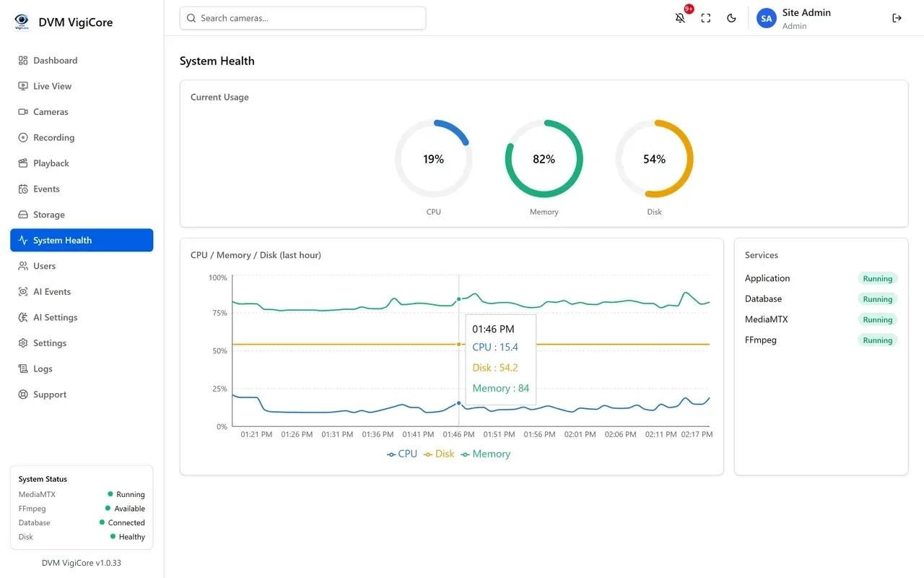Click the Events calendar icon
The width and height of the screenshot is (924, 578).
23,189
